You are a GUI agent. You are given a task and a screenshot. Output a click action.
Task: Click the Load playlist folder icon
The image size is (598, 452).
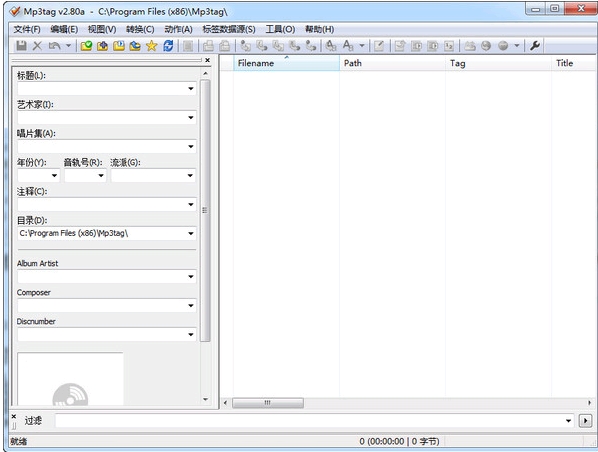[x=119, y=46]
